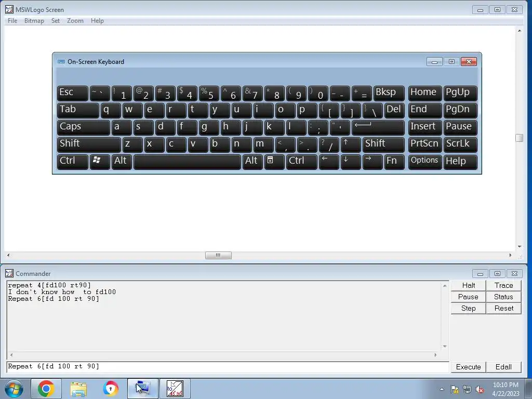
Task: Open the File menu
Action: (12, 21)
